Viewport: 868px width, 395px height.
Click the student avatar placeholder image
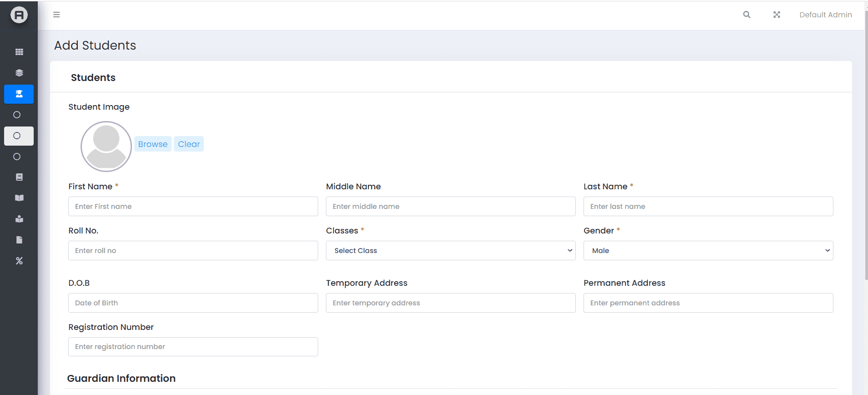106,147
